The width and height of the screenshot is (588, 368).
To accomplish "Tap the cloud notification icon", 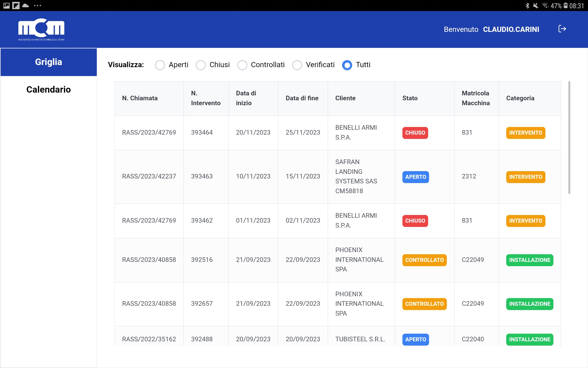I will 26,6.
